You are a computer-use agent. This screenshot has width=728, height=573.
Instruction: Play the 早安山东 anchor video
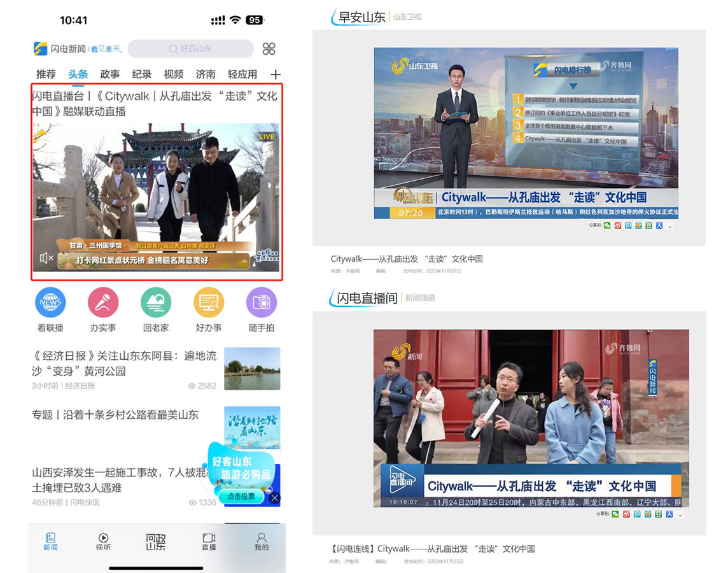click(x=526, y=133)
